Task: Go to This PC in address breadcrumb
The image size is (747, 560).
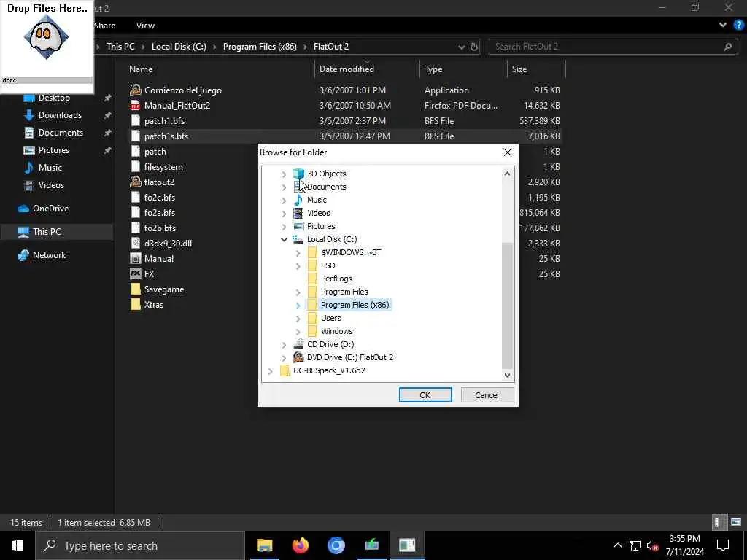Action: [120, 46]
